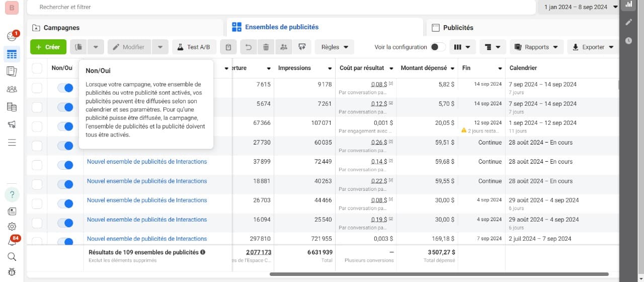
Task: Open the Test A/B flask tool
Action: tap(194, 47)
